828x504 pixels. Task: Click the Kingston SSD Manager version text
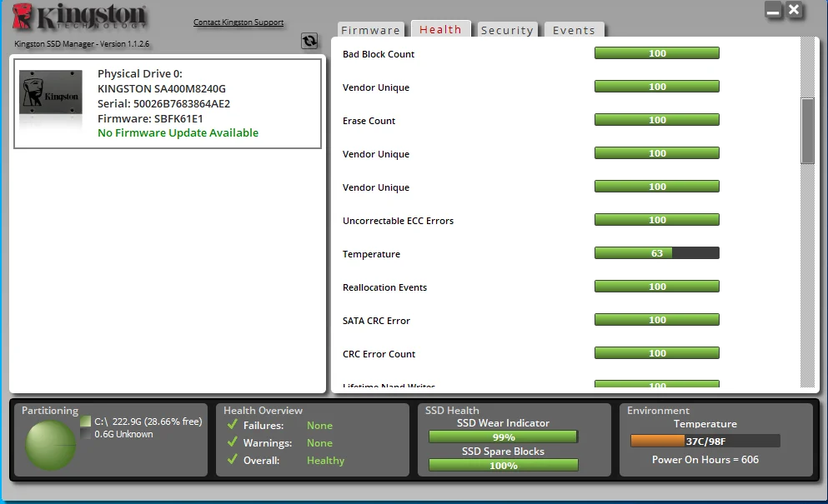click(x=82, y=44)
